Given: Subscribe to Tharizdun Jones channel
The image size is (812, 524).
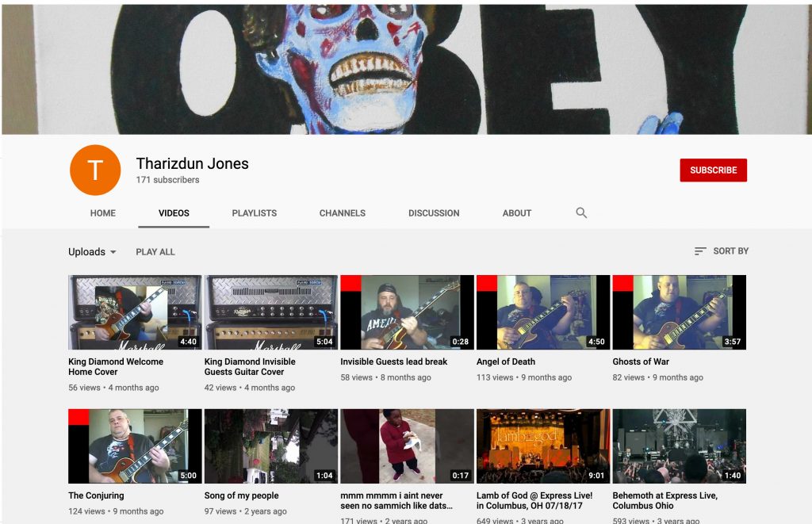Looking at the screenshot, I should click(713, 170).
